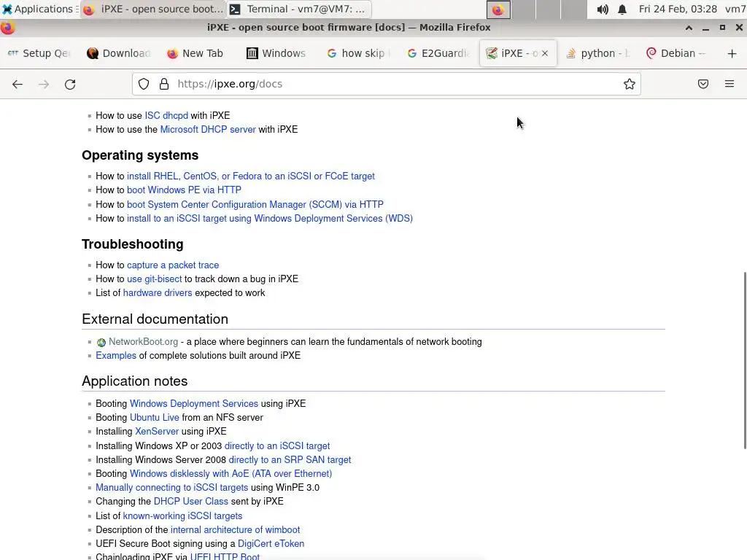Open the use git-bisect link
Viewport: 747px width, 560px height.
tap(155, 279)
